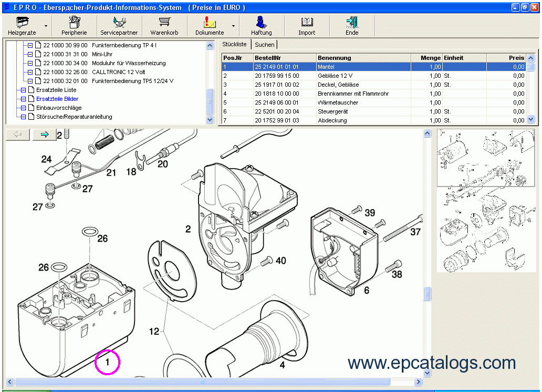The width and height of the screenshot is (542, 392).
Task: Click document icon beside Störsuche/Reparaturanleitung
Action: tap(31, 117)
